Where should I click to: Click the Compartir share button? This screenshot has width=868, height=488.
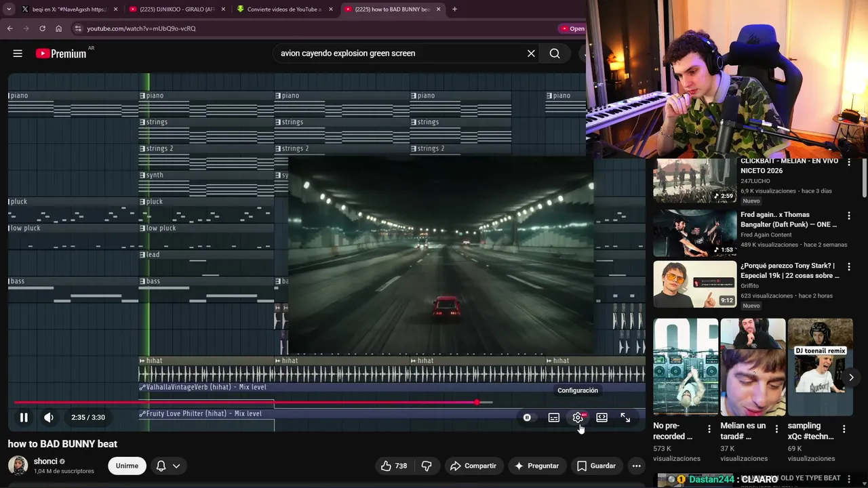pos(473,466)
